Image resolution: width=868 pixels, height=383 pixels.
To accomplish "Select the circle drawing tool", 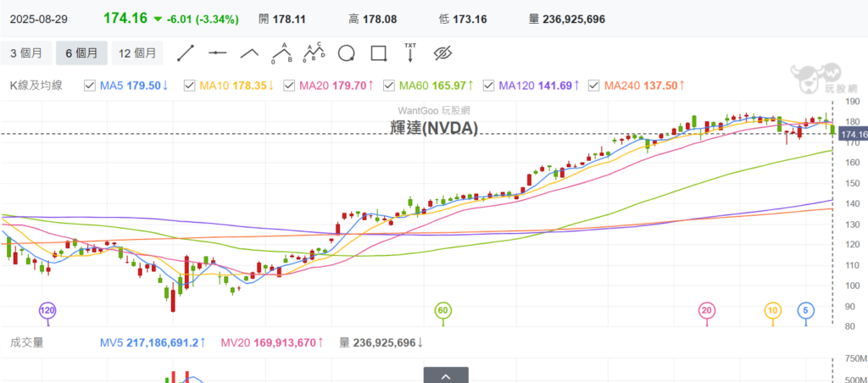I will (346, 53).
